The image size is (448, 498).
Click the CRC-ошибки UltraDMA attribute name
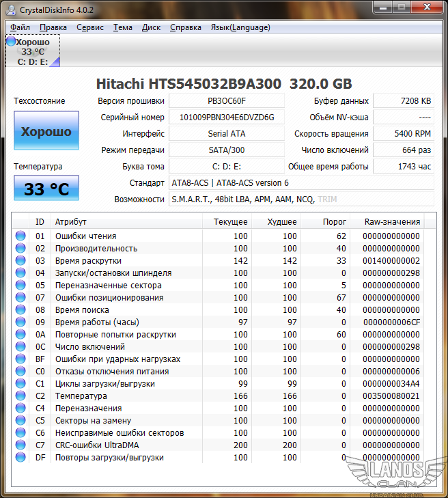(97, 445)
